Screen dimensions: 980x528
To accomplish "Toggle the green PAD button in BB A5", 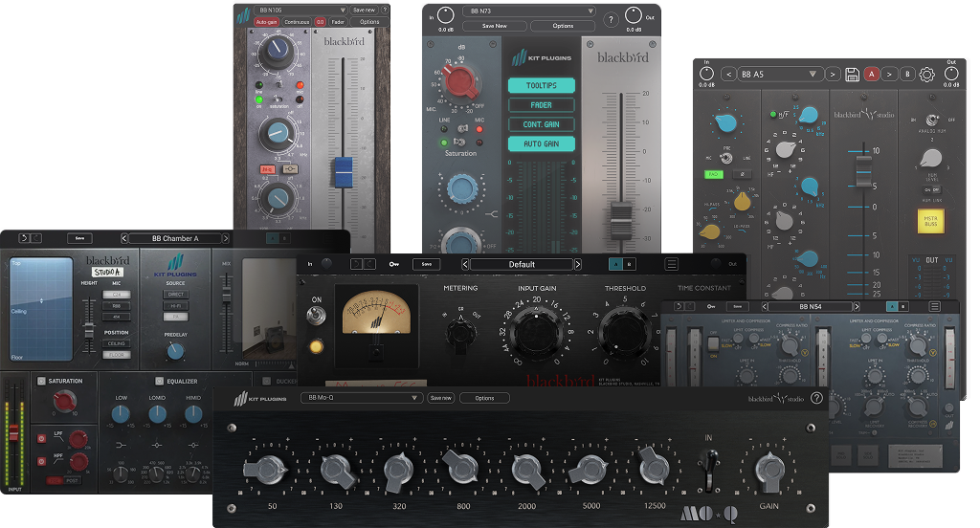I will coord(713,174).
